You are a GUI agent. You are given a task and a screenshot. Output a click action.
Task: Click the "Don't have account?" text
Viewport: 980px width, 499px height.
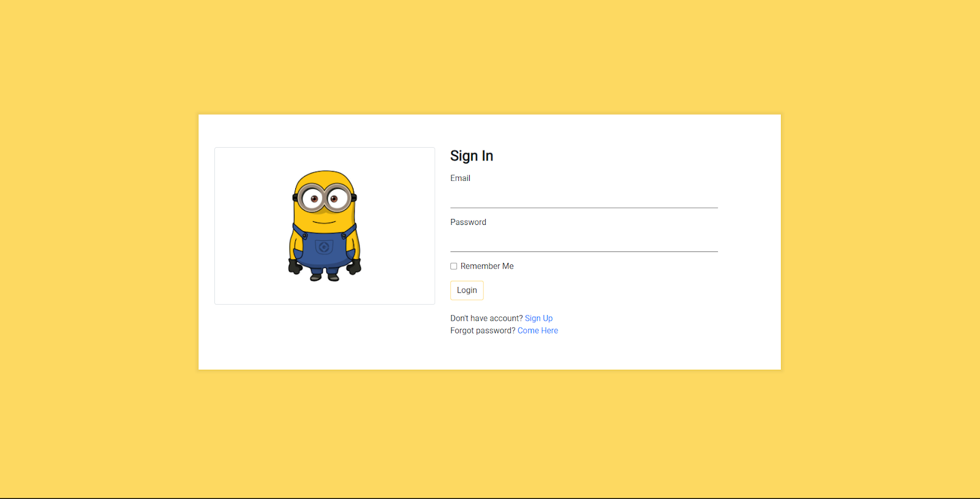[x=486, y=318]
